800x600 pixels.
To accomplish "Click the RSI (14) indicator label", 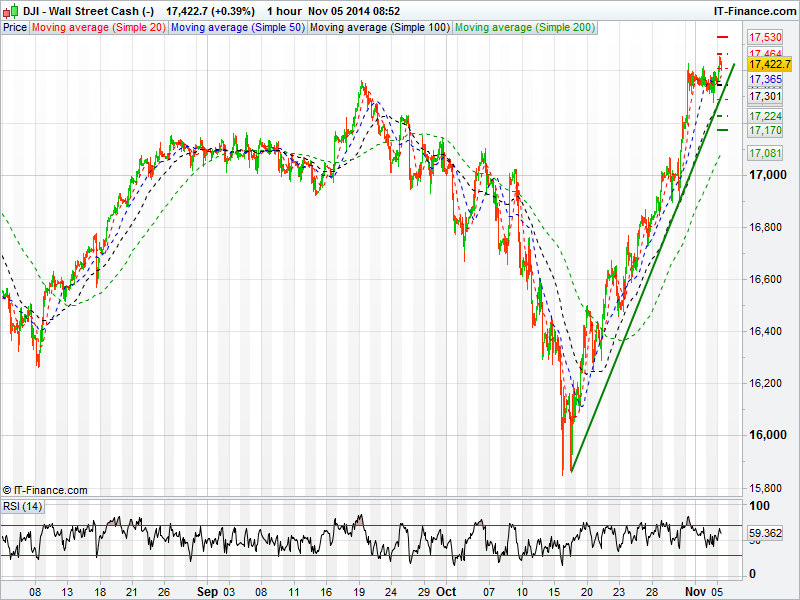I will pyautogui.click(x=22, y=506).
